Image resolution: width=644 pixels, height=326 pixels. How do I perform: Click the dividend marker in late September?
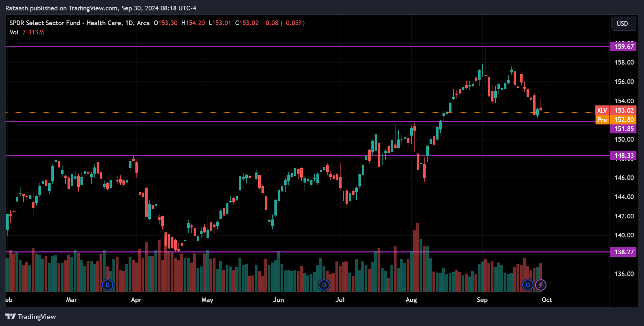click(x=528, y=285)
